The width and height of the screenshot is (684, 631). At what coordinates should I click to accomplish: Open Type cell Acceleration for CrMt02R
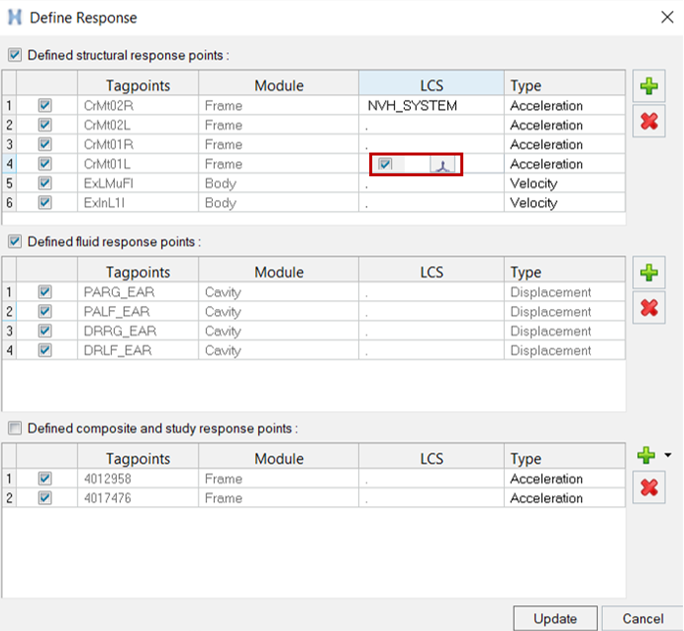point(565,106)
